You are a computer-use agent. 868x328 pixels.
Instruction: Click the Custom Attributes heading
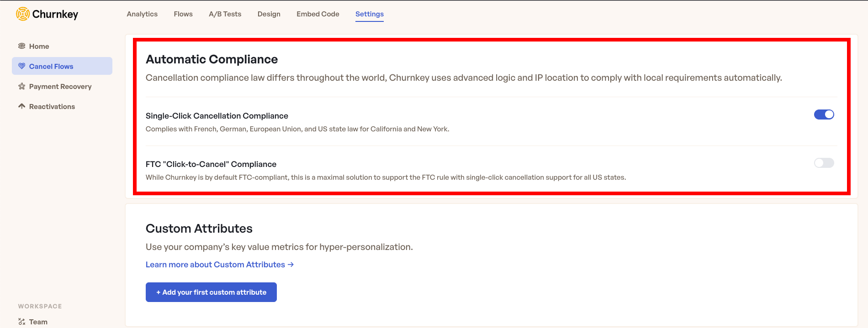coord(199,229)
